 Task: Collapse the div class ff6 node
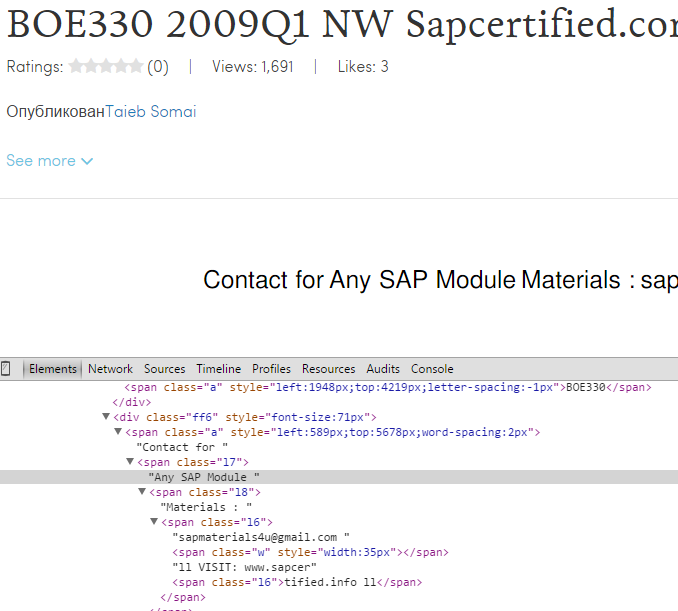(x=106, y=416)
